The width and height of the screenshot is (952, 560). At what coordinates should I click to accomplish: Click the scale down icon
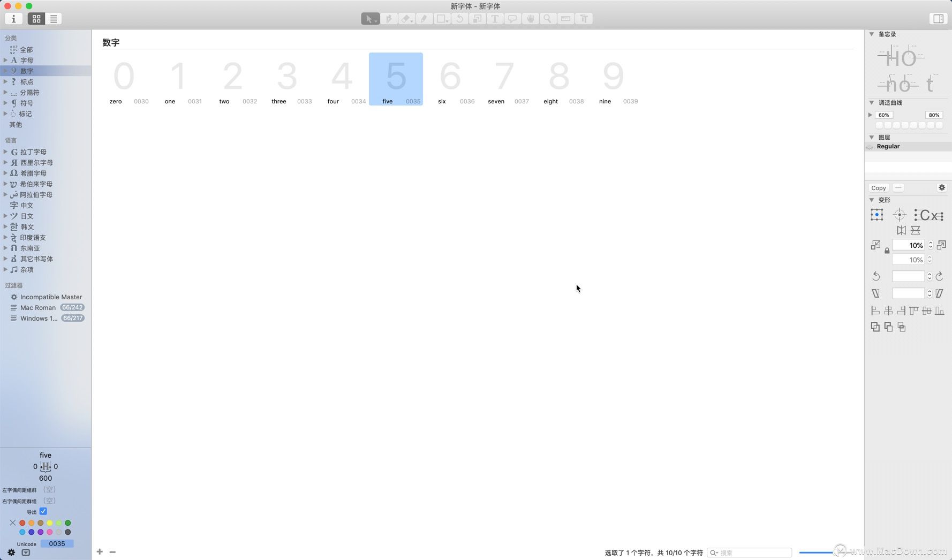coord(875,245)
